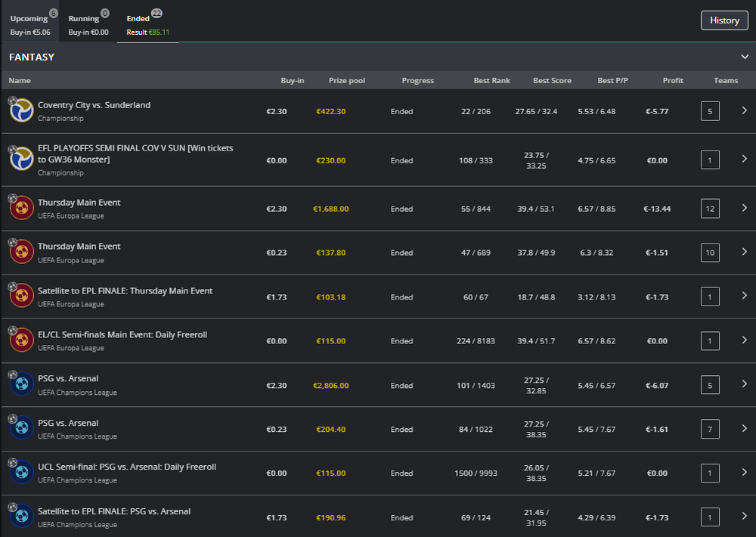Click the Satellite to EPL FINALE: PSG icon

point(22,517)
